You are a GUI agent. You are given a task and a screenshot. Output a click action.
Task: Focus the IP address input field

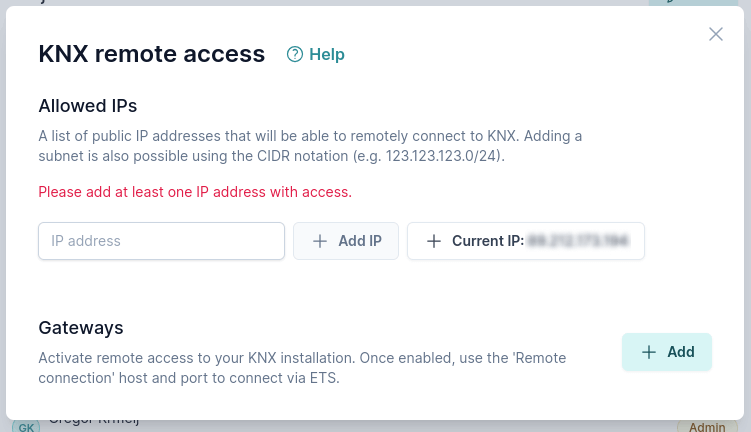pos(162,241)
